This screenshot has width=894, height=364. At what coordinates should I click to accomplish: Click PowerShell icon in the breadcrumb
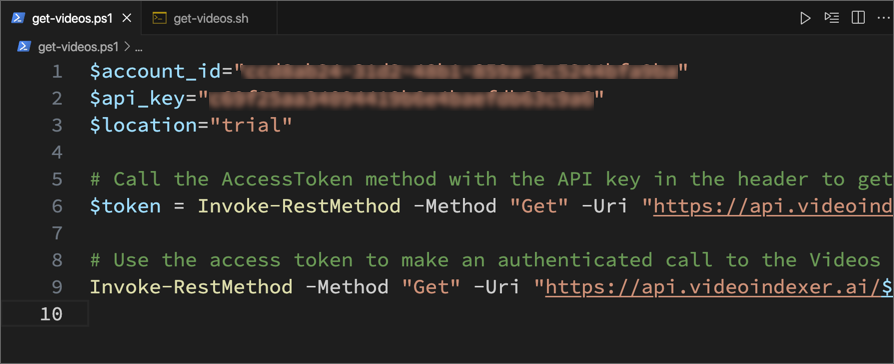click(24, 47)
